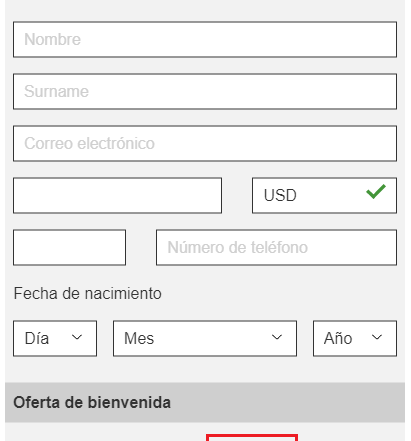411x441 pixels.
Task: Click the Fecha de nacimiento label
Action: [x=87, y=294]
